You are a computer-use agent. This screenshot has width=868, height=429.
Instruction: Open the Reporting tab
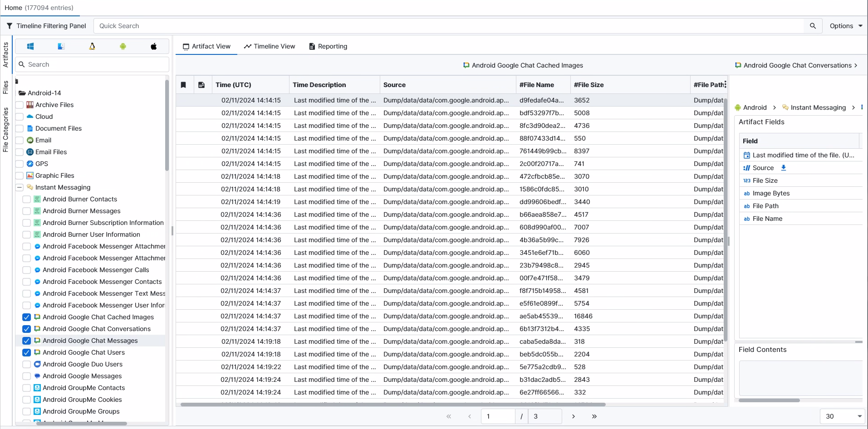(x=328, y=46)
